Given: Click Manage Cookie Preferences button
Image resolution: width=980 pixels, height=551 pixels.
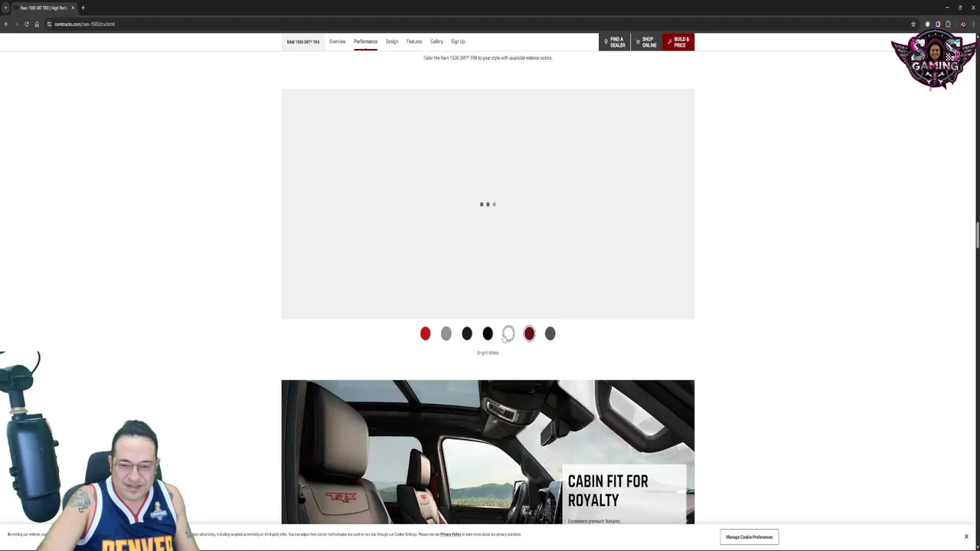Looking at the screenshot, I should click(x=749, y=537).
